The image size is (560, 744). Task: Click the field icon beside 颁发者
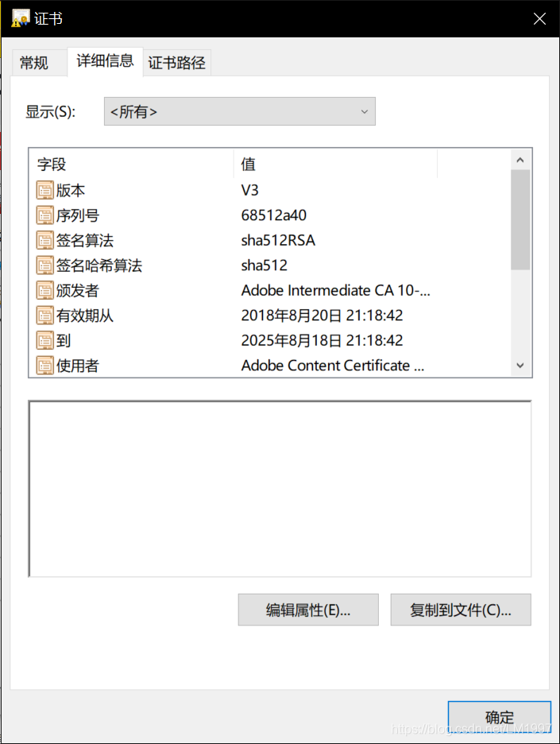[45, 290]
